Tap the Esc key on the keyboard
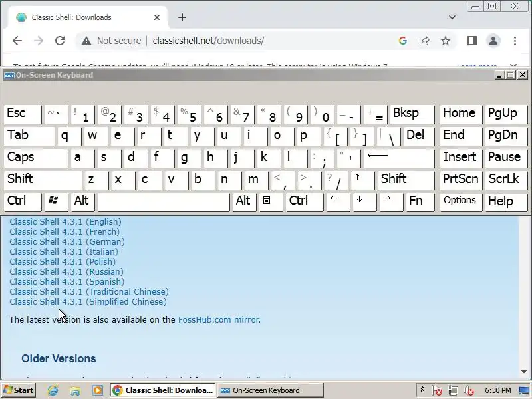The image size is (532, 399). point(23,114)
